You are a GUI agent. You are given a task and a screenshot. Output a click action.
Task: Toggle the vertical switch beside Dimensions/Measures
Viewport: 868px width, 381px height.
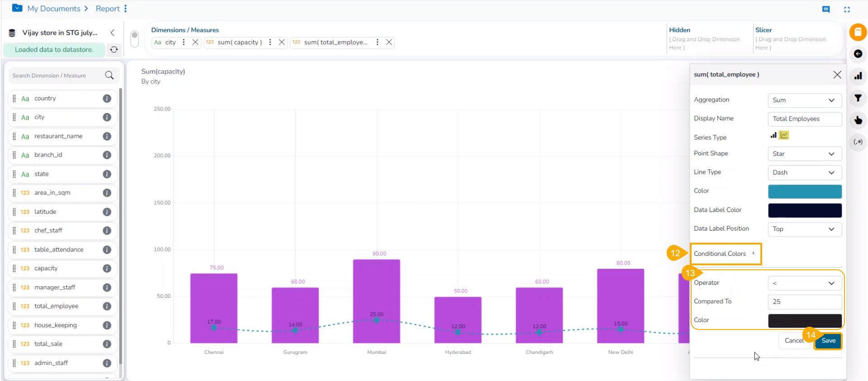coord(134,39)
